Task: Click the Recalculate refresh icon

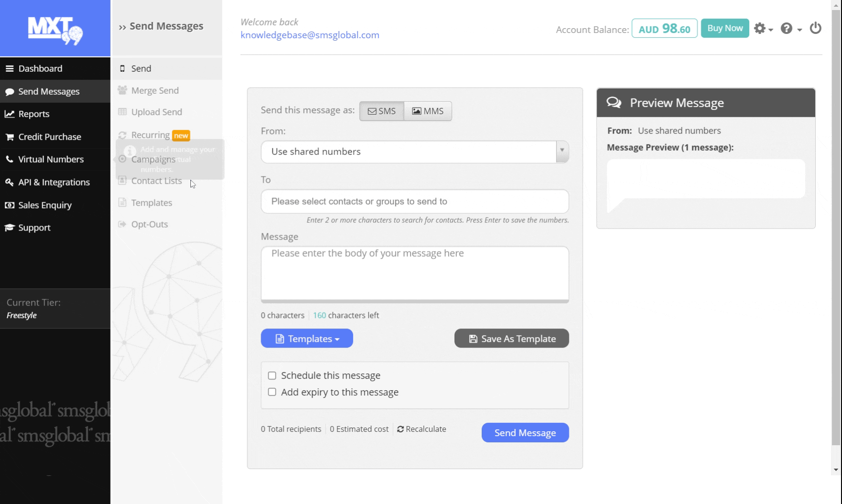Action: (400, 429)
